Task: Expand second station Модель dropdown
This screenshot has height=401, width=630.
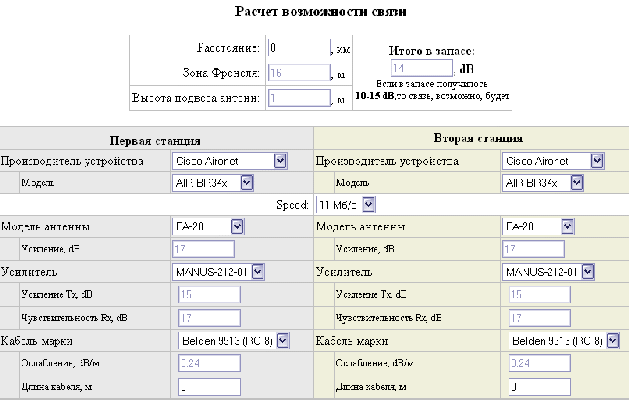Action: [542, 183]
